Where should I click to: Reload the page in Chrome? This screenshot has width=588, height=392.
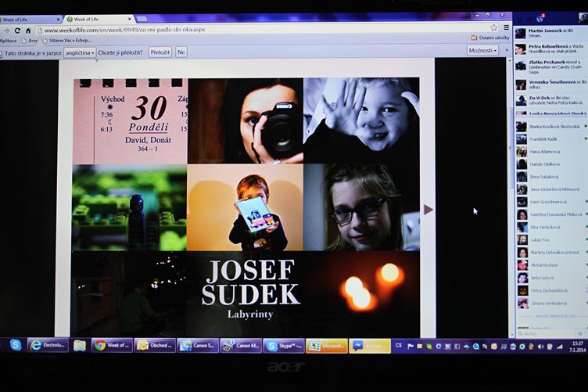click(17, 31)
